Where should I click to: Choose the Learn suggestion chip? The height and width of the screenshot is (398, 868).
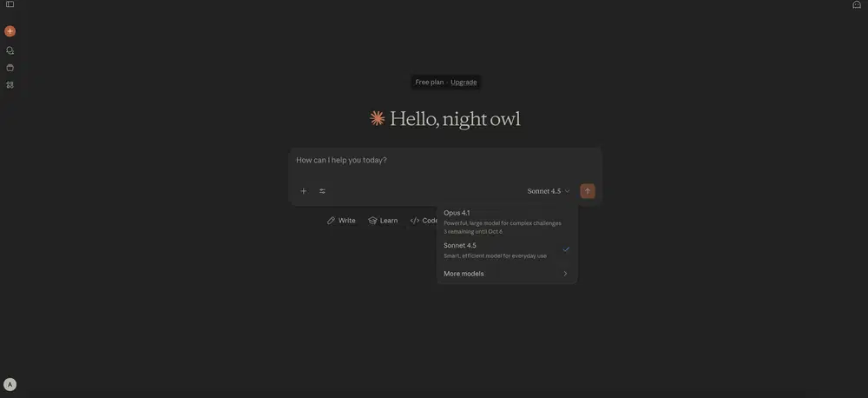tap(383, 221)
